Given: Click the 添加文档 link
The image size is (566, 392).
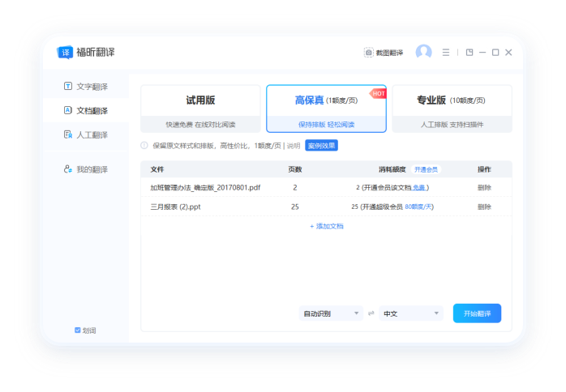Looking at the screenshot, I should [326, 226].
